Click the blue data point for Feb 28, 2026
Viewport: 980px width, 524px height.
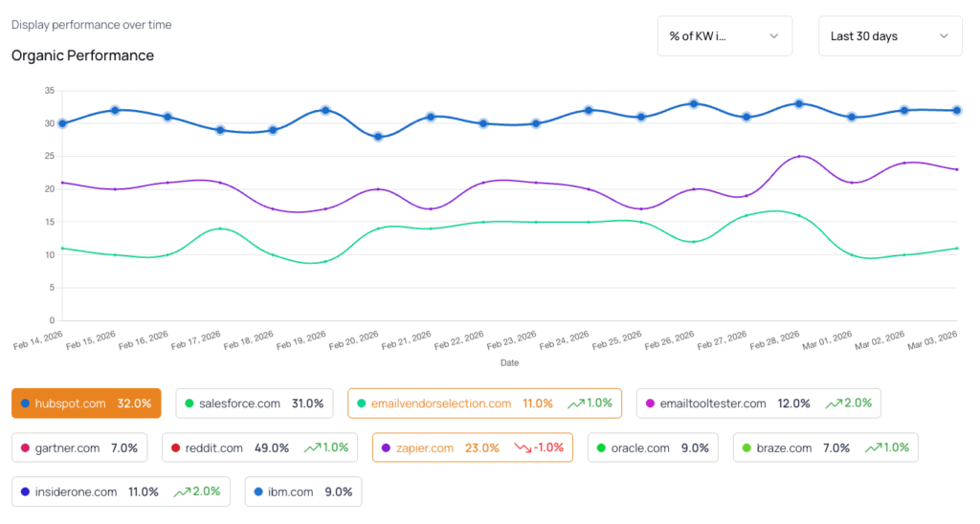pyautogui.click(x=799, y=103)
